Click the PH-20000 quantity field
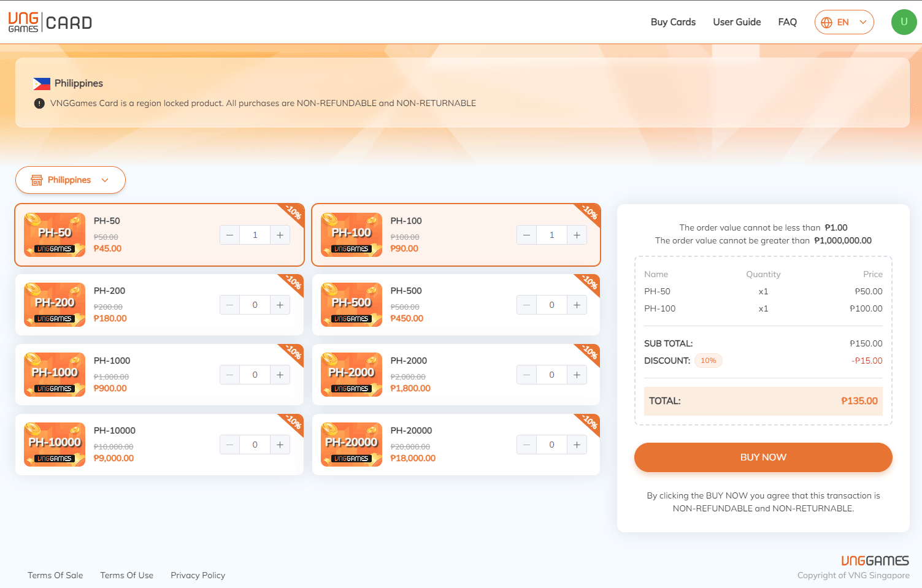922x588 pixels. click(x=552, y=445)
